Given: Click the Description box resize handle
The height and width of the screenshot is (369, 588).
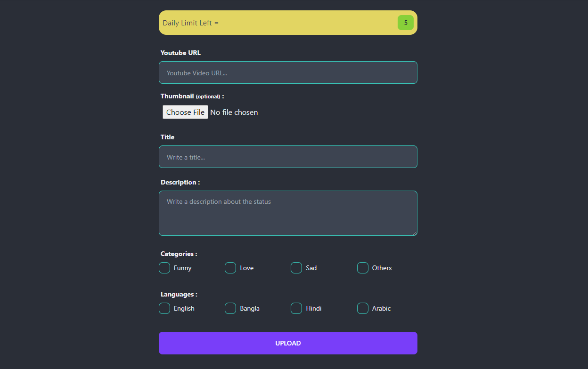Looking at the screenshot, I should [415, 233].
